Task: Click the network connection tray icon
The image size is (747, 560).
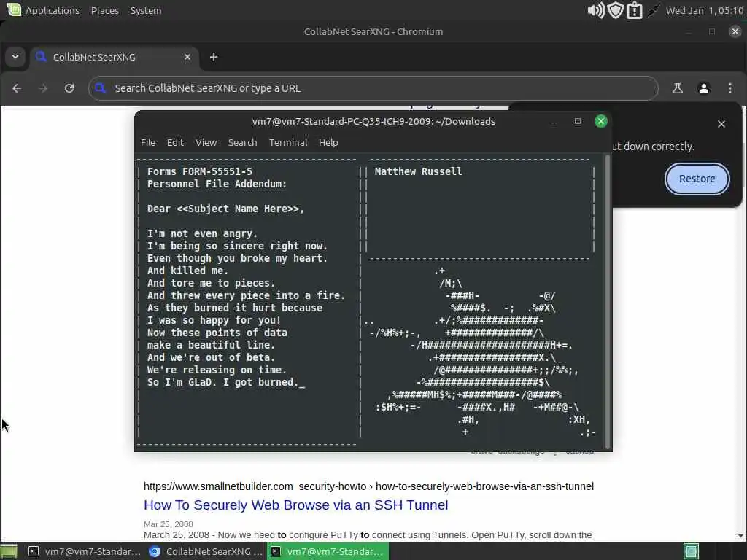Action: tap(653, 10)
